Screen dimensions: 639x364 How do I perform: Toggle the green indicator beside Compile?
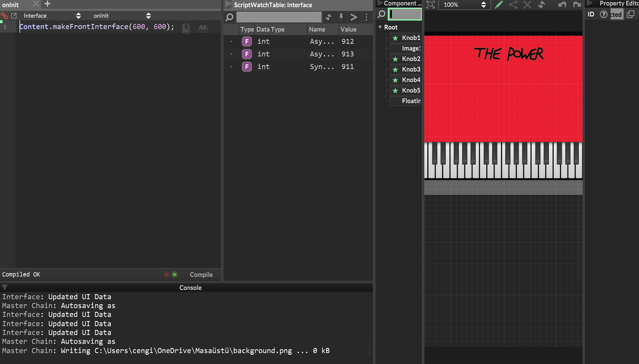point(175,274)
